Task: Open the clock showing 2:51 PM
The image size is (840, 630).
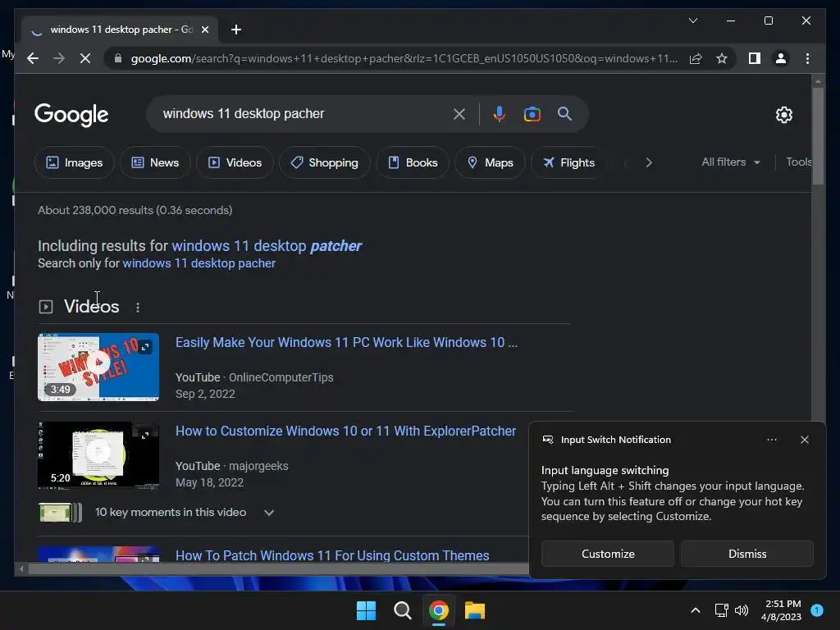Action: (781, 610)
